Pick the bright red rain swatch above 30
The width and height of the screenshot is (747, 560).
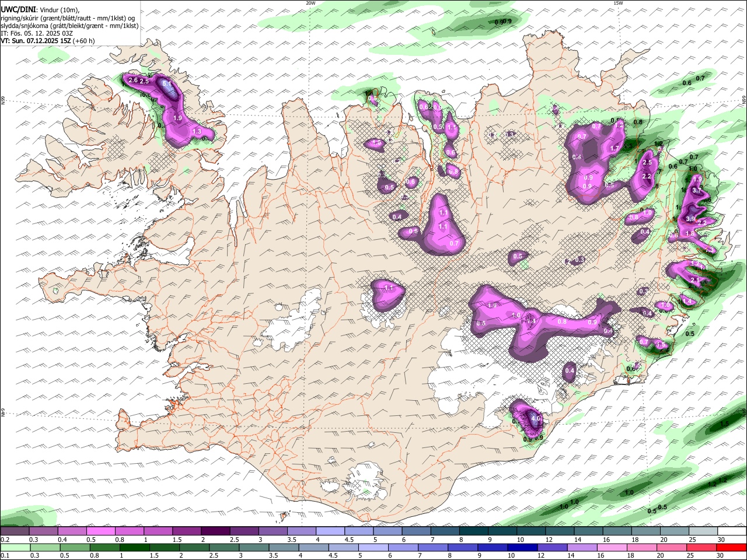point(731,547)
